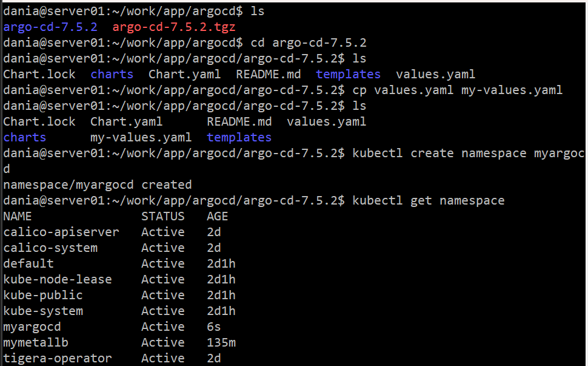This screenshot has height=366, width=588.
Task: Click the "namespace/myargocd created" output line
Action: click(x=98, y=185)
